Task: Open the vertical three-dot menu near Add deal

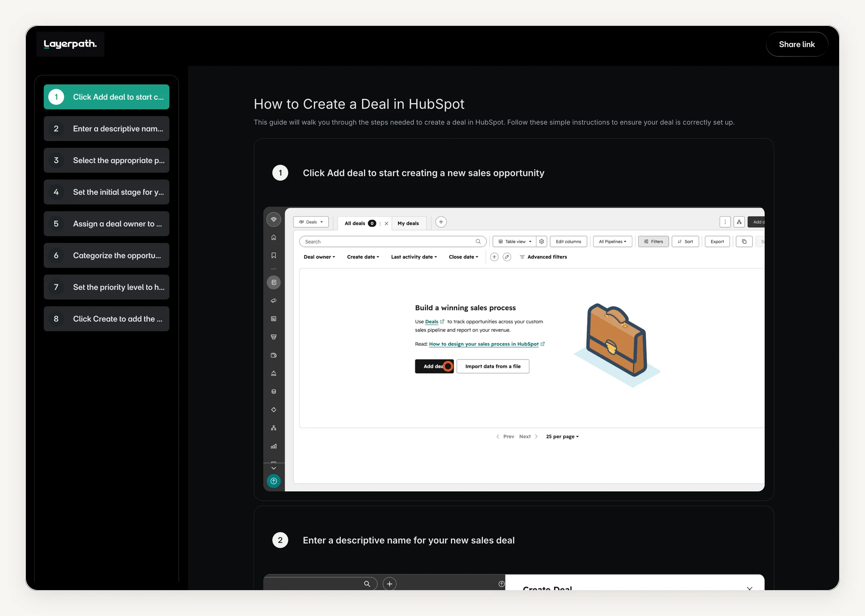Action: coord(725,222)
